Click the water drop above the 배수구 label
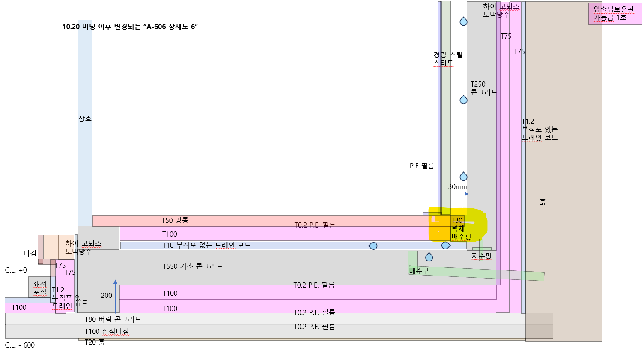Screen dimensions: 644x354 (429, 257)
